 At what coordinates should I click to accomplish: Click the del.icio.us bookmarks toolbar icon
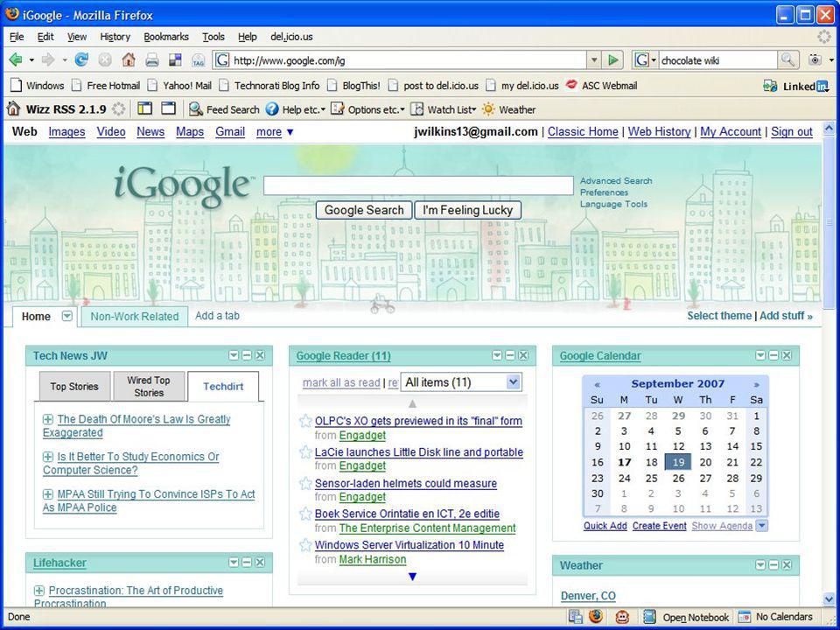pyautogui.click(x=175, y=60)
